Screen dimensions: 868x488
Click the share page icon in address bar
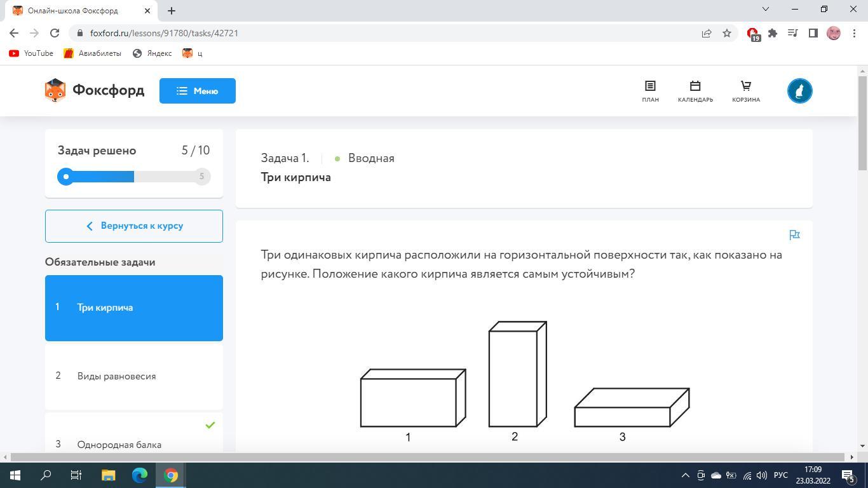click(x=707, y=33)
